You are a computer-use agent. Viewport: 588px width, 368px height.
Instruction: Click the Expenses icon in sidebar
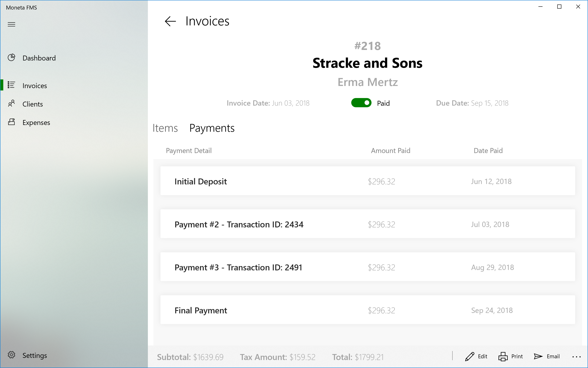11,122
